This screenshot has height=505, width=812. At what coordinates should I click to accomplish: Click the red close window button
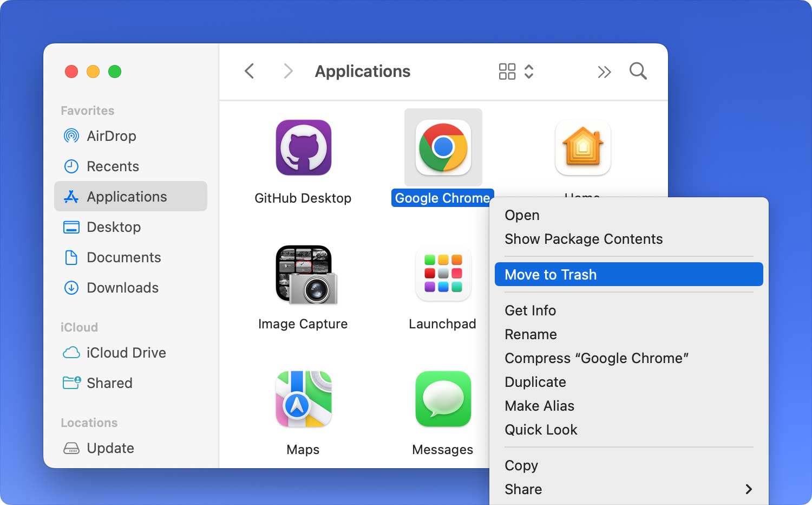tap(71, 72)
